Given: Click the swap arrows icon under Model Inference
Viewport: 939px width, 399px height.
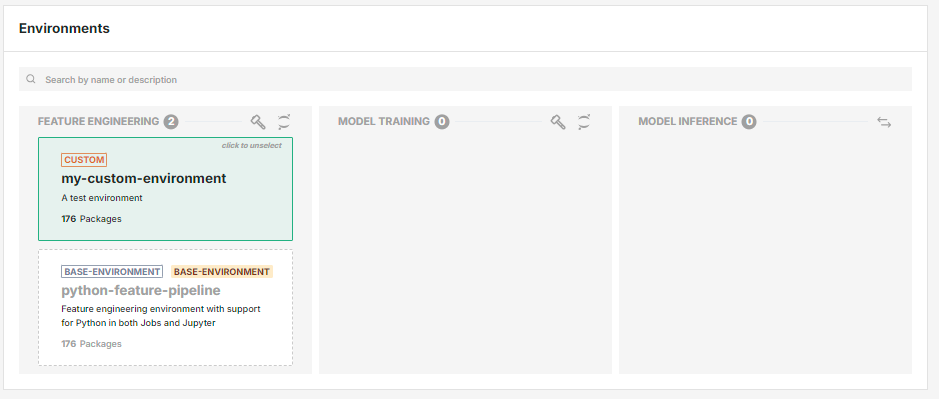Looking at the screenshot, I should [x=884, y=122].
